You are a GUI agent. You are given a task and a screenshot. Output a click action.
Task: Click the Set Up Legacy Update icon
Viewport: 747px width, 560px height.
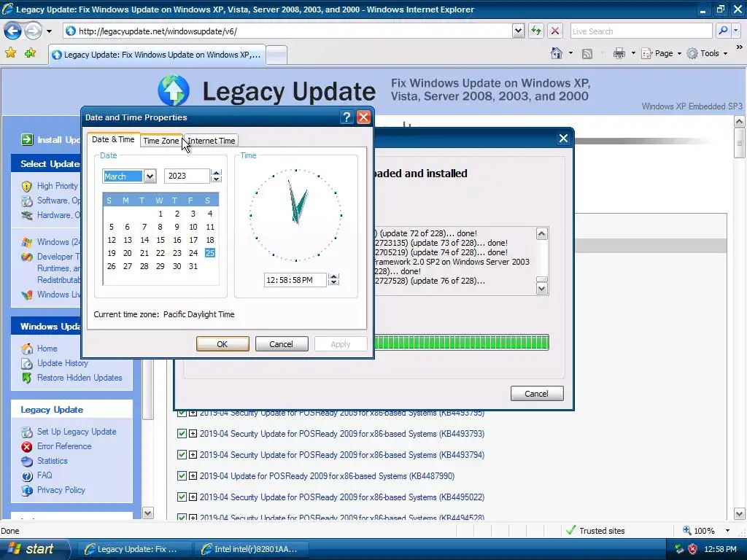click(27, 432)
